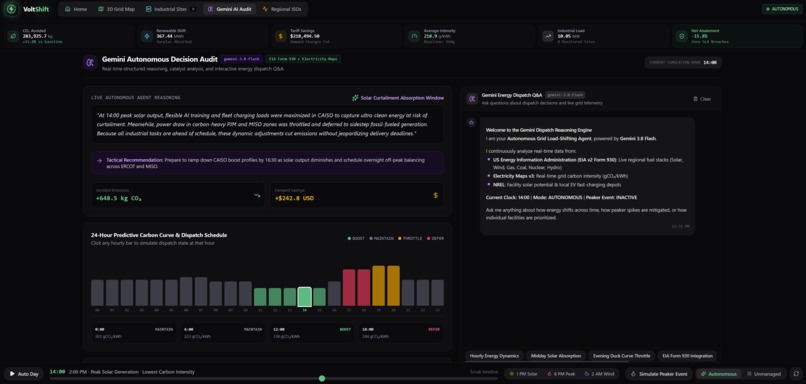806x384 pixels.
Task: Click the 12:00 BOOST schedule card
Action: coord(312,333)
